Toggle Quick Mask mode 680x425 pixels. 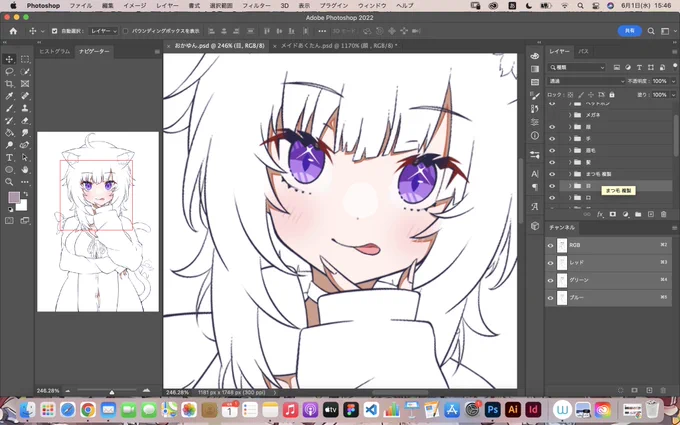coord(9,221)
